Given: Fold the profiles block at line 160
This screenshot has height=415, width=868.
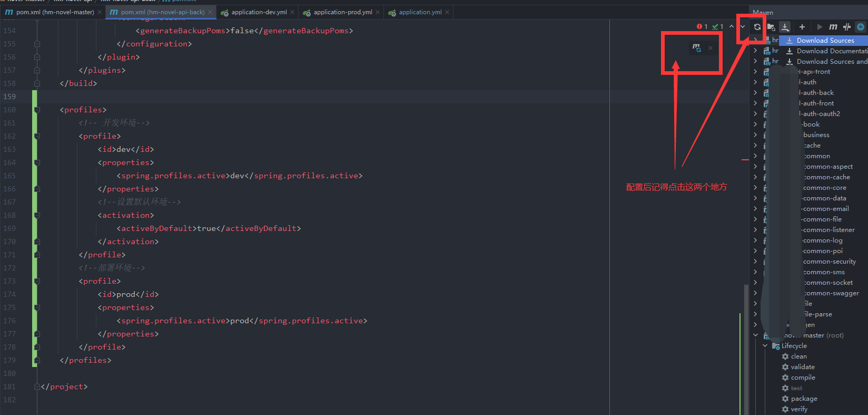Looking at the screenshot, I should 37,110.
